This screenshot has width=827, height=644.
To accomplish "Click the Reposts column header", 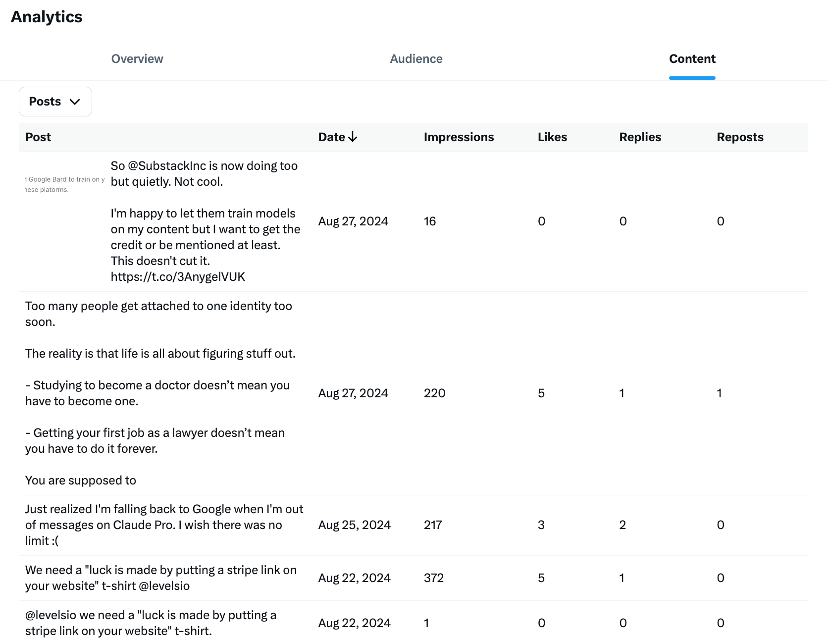I will pos(740,137).
